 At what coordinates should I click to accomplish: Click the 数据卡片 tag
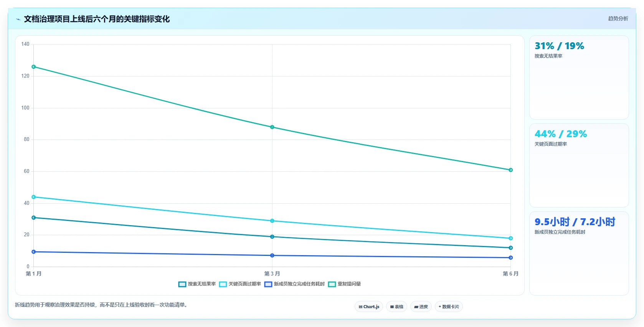tap(449, 307)
